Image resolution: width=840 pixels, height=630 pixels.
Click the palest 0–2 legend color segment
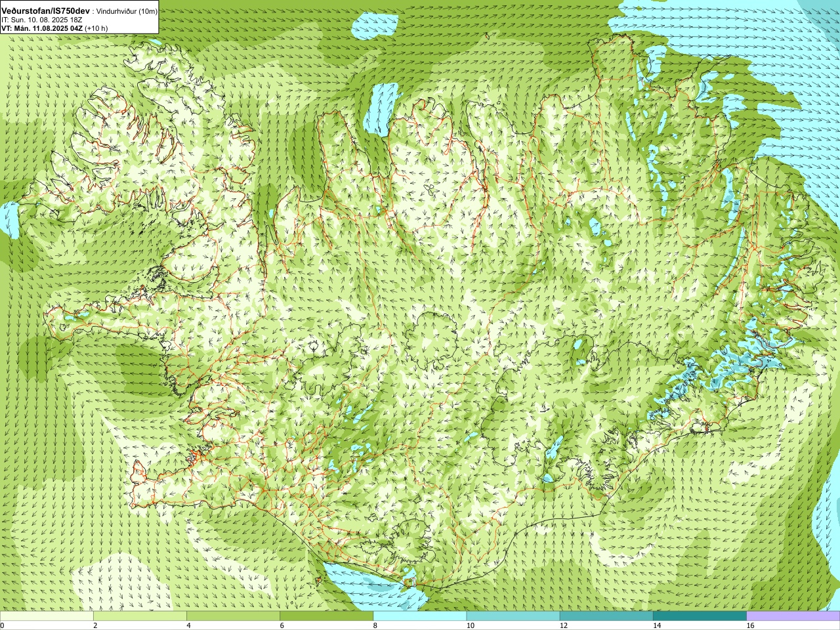(47, 616)
